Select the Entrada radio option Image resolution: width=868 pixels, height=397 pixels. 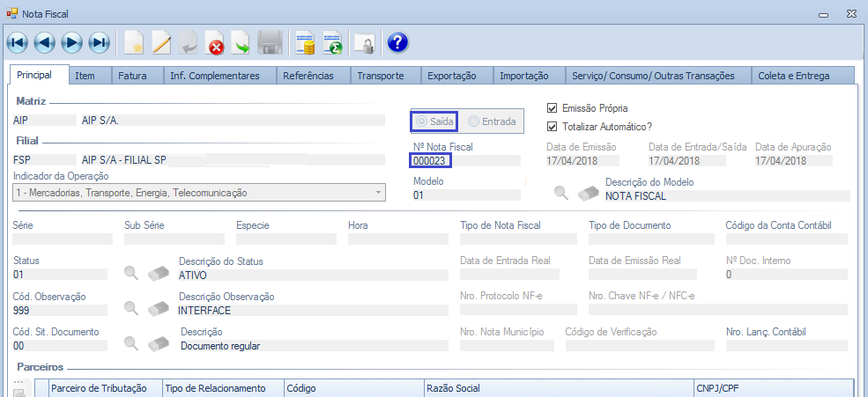492,121
